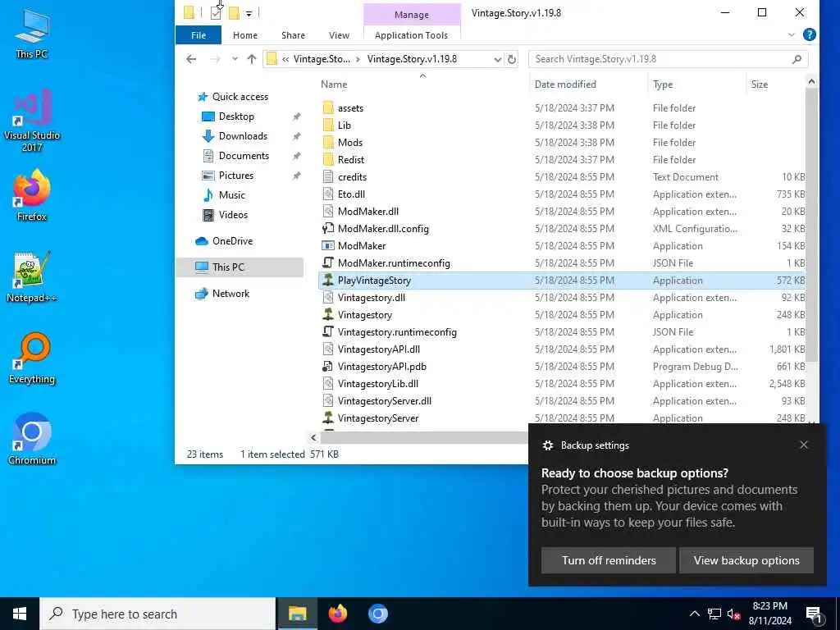Select the credits text document icon

click(328, 177)
